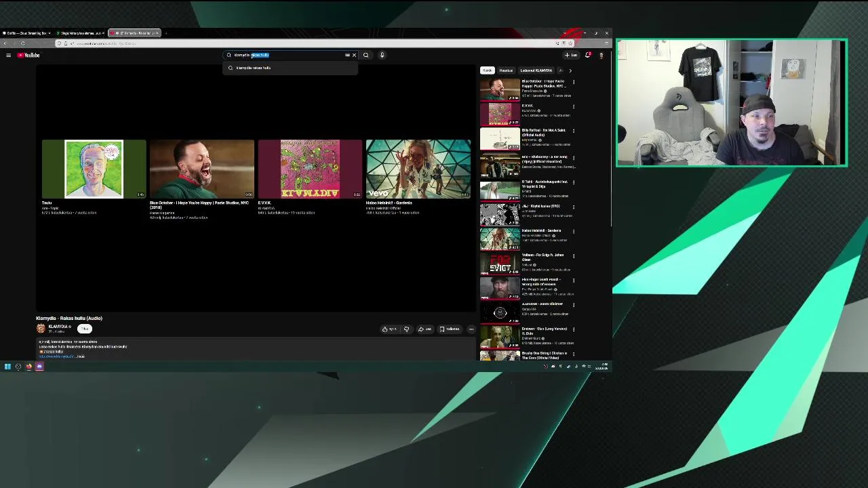This screenshot has height=488, width=868.
Task: Reload the page in the browser toolbar
Action: pyautogui.click(x=22, y=43)
